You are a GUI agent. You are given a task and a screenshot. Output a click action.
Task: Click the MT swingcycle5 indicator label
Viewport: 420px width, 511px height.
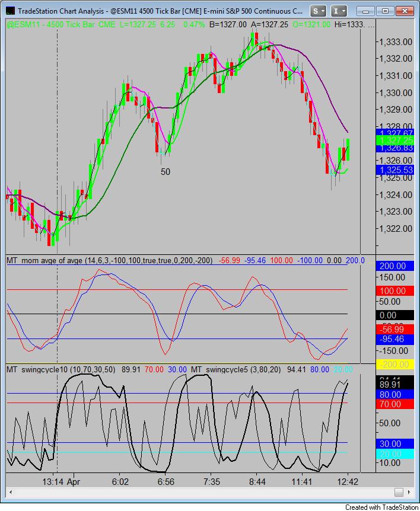[x=236, y=369]
